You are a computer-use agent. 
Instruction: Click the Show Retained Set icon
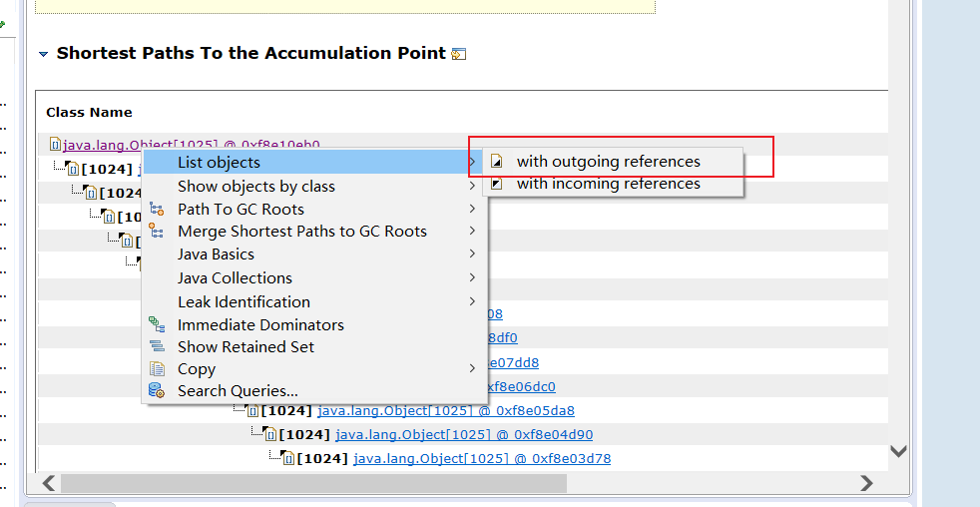(157, 346)
